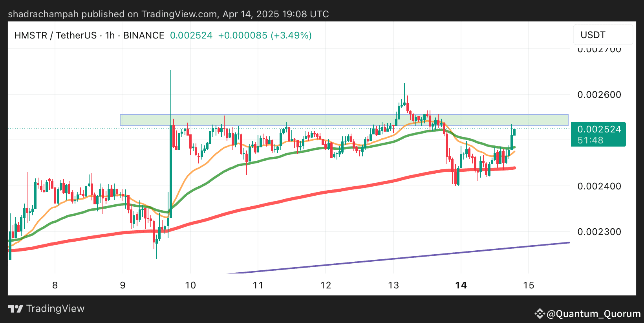Click the 0.002600 price axis label

coord(599,95)
